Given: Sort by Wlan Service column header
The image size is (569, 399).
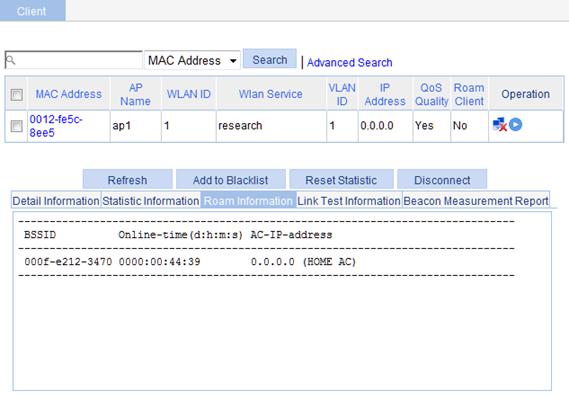Looking at the screenshot, I should (271, 94).
